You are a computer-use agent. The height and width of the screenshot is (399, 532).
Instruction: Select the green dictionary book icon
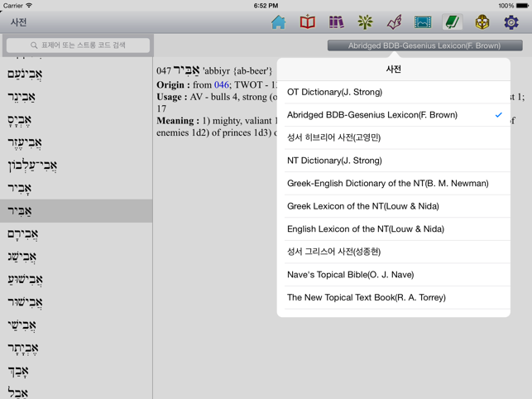452,22
